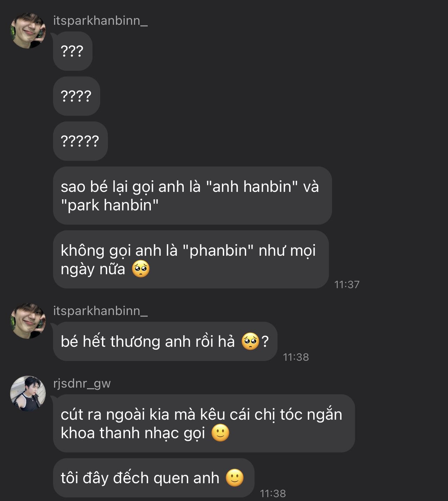
Task: Tap the message mentioning "phanbin"
Action: tap(191, 260)
